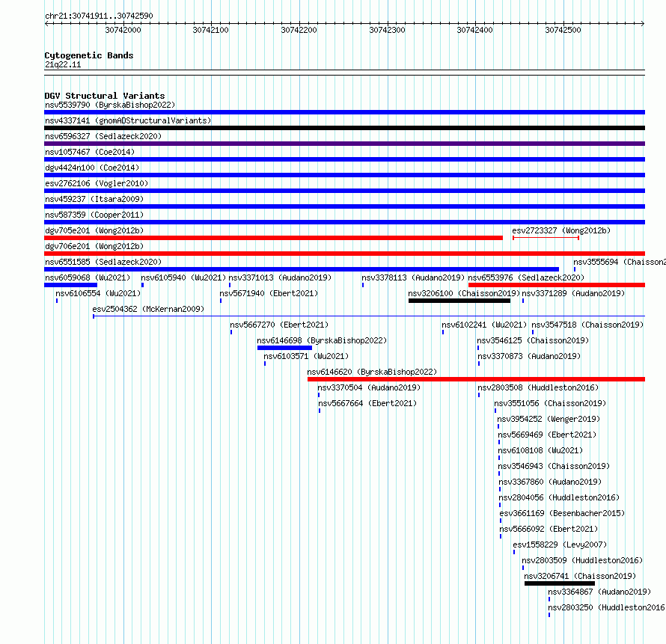Click the blue nsv6146698 ByrskaBishop2022 bar

tap(284, 348)
